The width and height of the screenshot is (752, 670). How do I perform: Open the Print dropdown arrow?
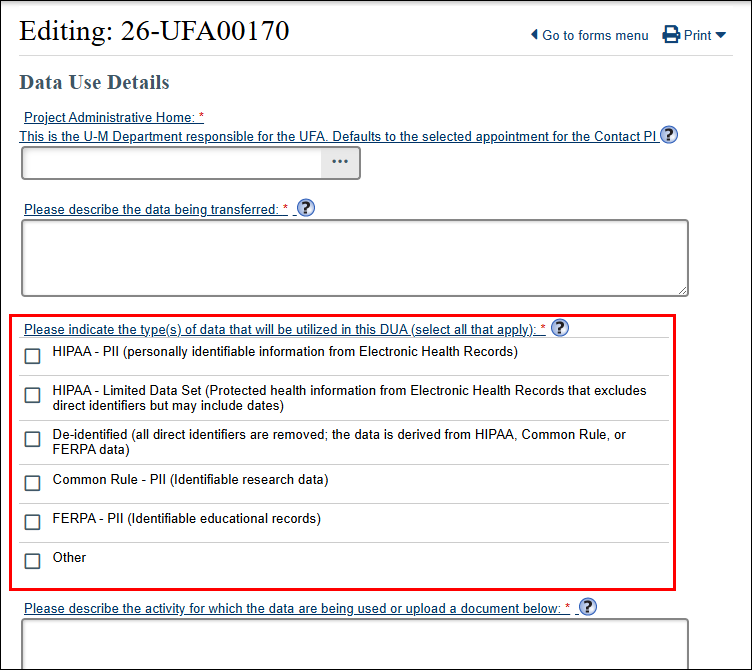(x=720, y=35)
